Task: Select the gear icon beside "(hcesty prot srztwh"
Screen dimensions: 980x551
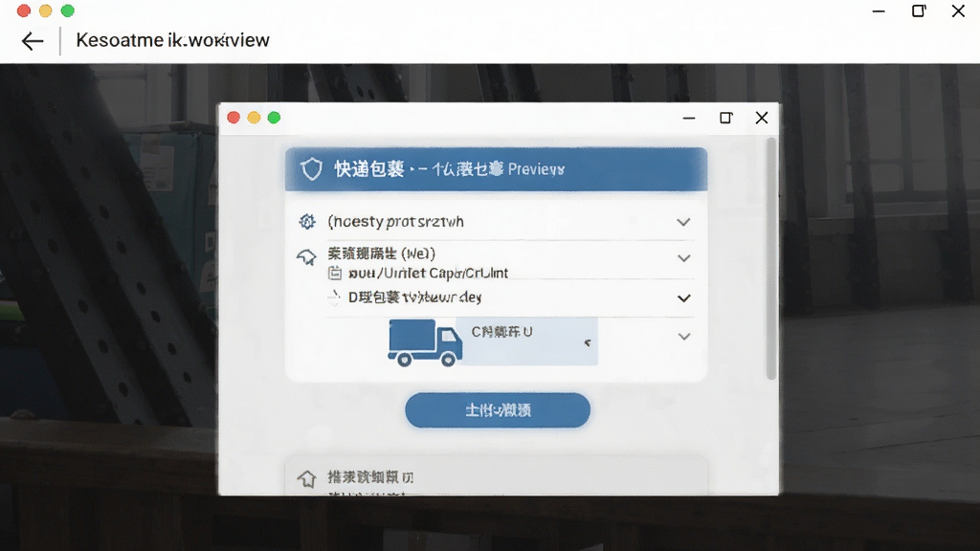Action: tap(307, 221)
